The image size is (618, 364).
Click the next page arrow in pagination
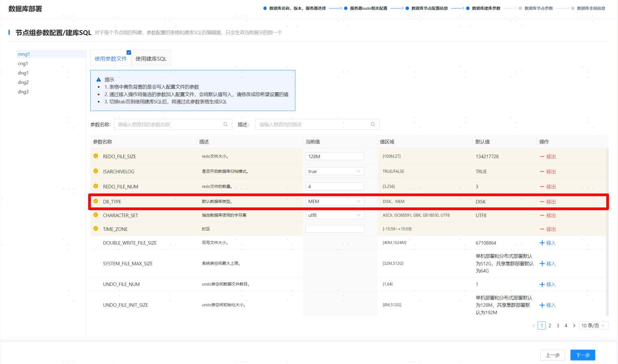[574, 325]
